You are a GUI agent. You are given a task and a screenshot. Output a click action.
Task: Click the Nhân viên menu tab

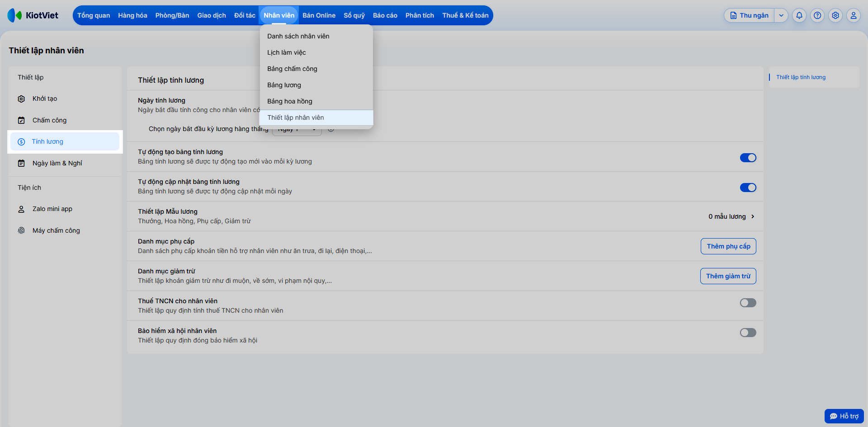(279, 15)
